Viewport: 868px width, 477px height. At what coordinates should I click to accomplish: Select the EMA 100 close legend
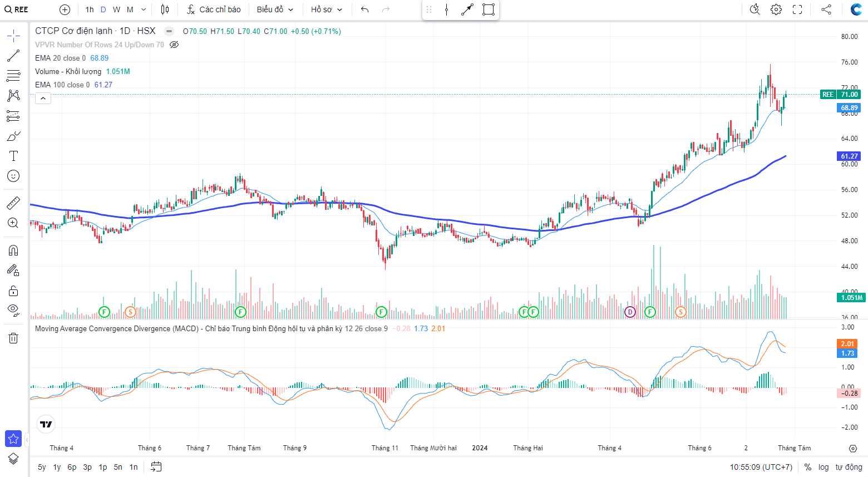pyautogui.click(x=62, y=85)
